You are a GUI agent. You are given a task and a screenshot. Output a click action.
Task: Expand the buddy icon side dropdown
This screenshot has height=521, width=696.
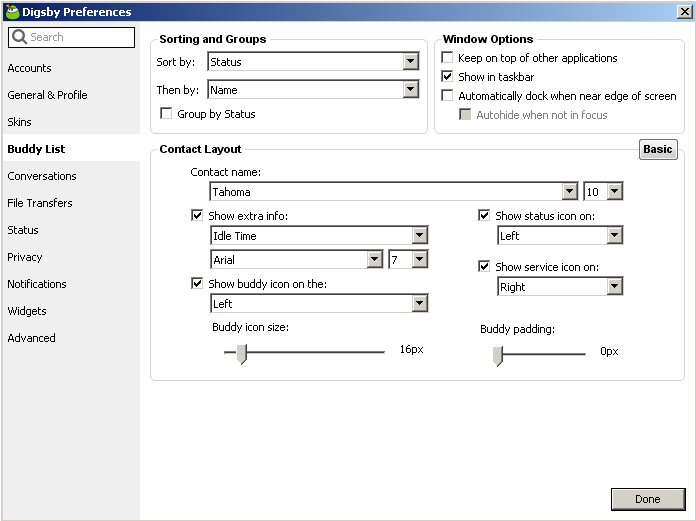(319, 304)
